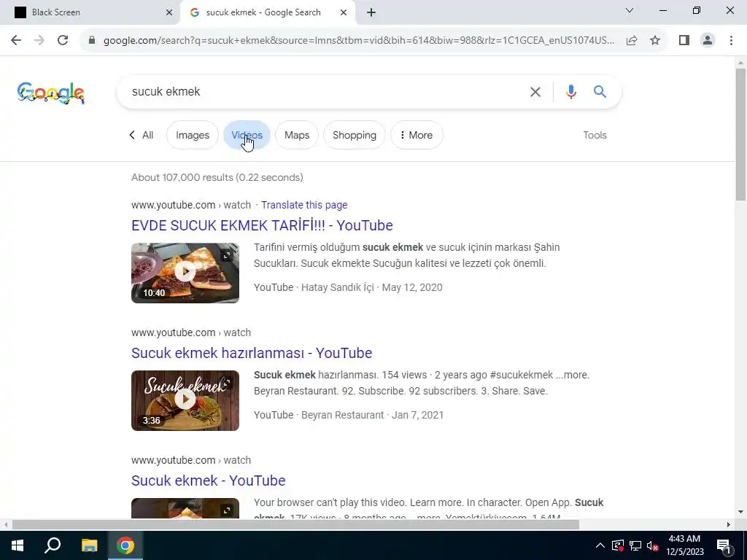Viewport: 747px width, 560px height.
Task: Open Chrome three-dot menu
Action: tap(731, 40)
